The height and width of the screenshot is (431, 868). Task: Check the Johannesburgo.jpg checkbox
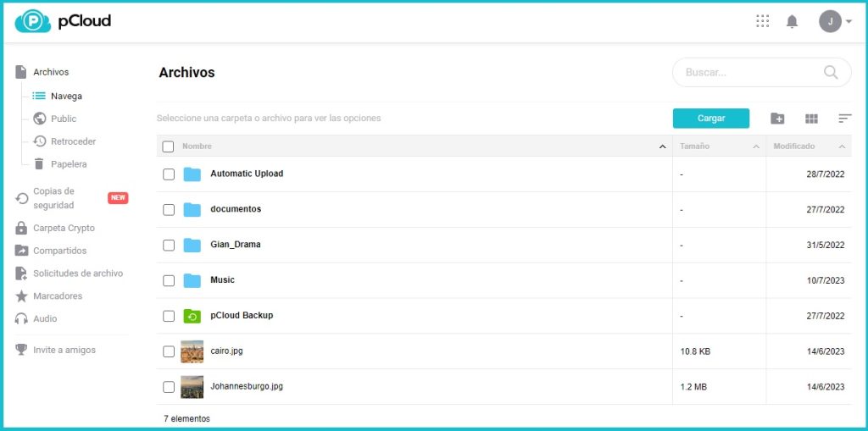click(169, 387)
